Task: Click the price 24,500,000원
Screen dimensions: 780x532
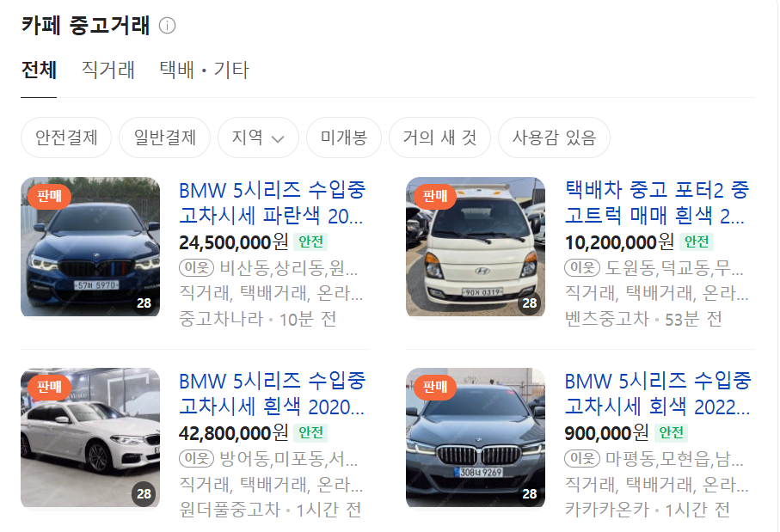Action: [x=233, y=242]
